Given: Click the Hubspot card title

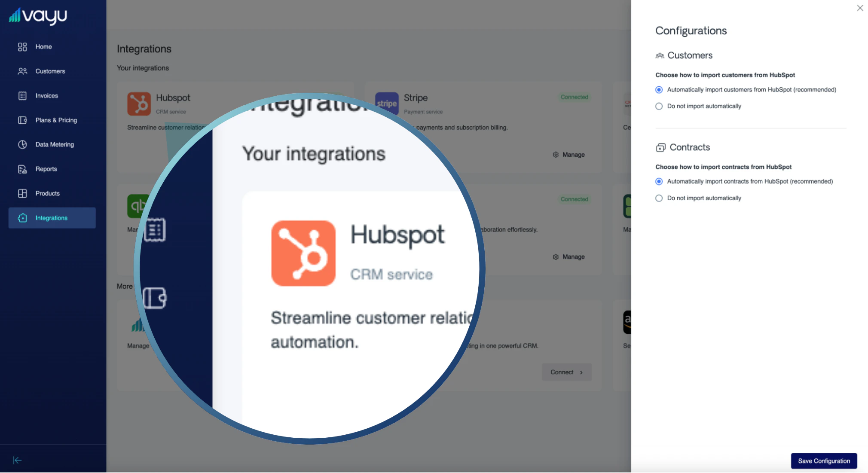Looking at the screenshot, I should (173, 98).
